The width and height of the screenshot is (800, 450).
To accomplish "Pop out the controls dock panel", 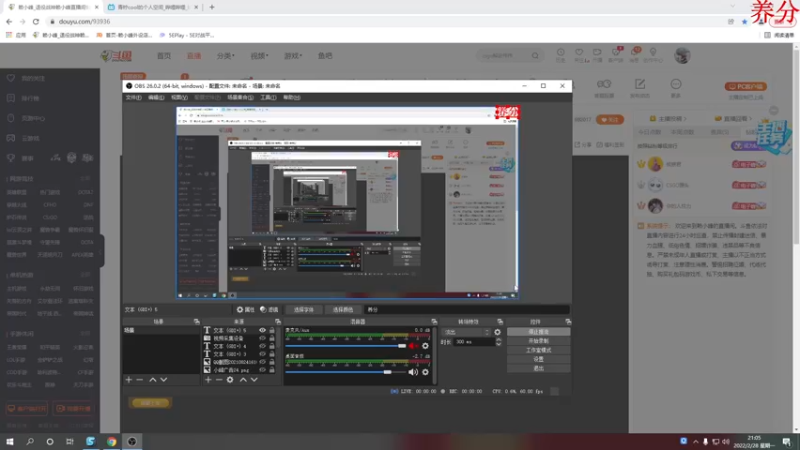I will click(x=568, y=322).
